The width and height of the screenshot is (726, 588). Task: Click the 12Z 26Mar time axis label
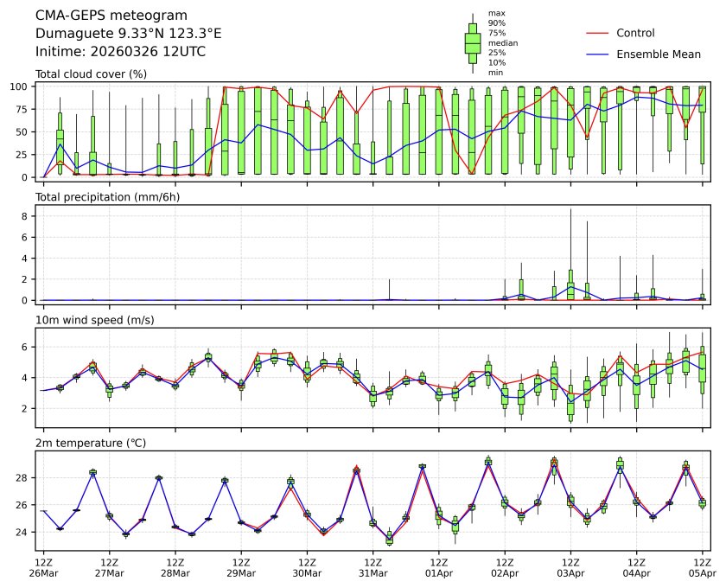point(43,567)
